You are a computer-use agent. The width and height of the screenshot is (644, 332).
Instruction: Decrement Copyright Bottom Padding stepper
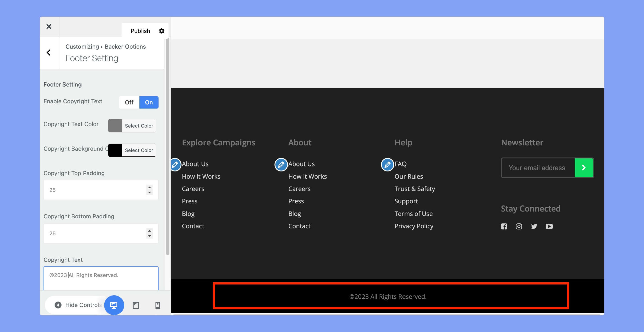pos(150,235)
